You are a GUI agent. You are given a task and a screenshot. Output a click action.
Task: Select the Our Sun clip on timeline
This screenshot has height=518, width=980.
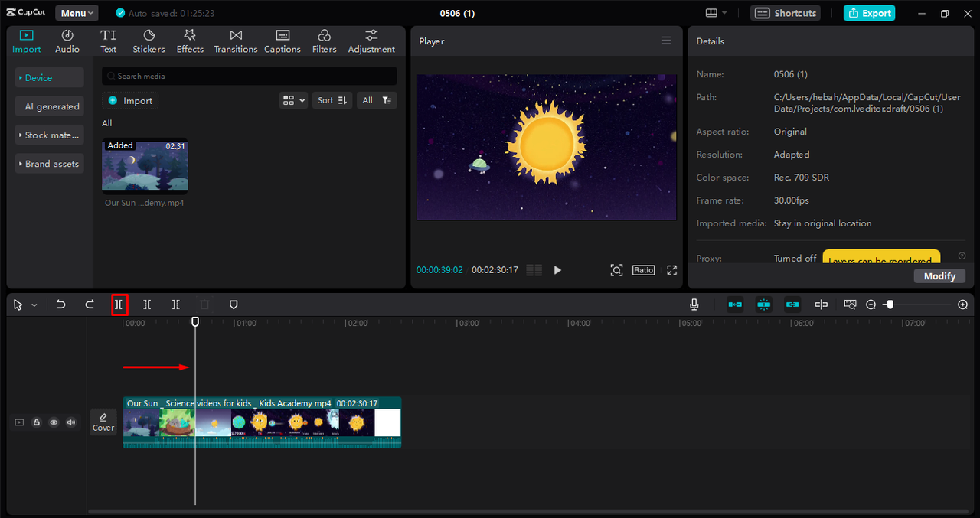pos(262,422)
